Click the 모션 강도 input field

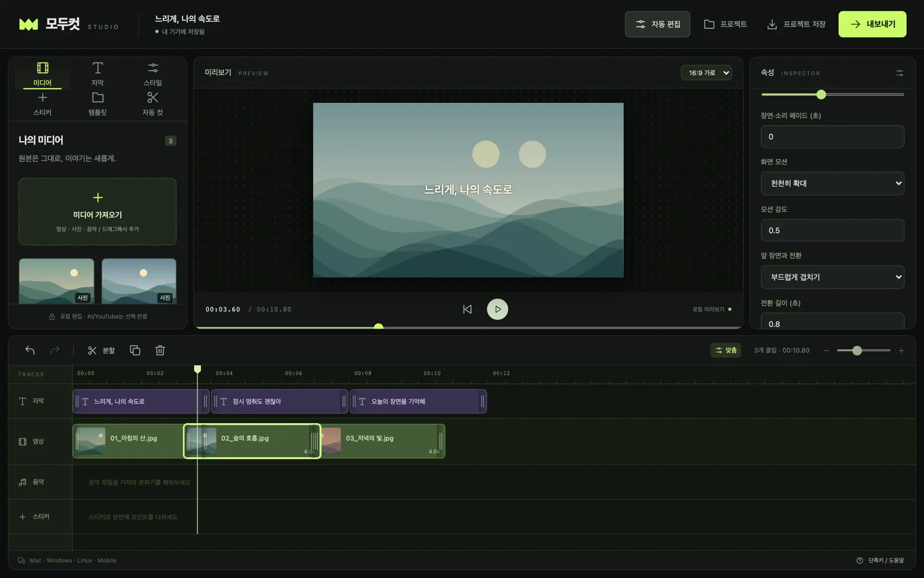(832, 230)
